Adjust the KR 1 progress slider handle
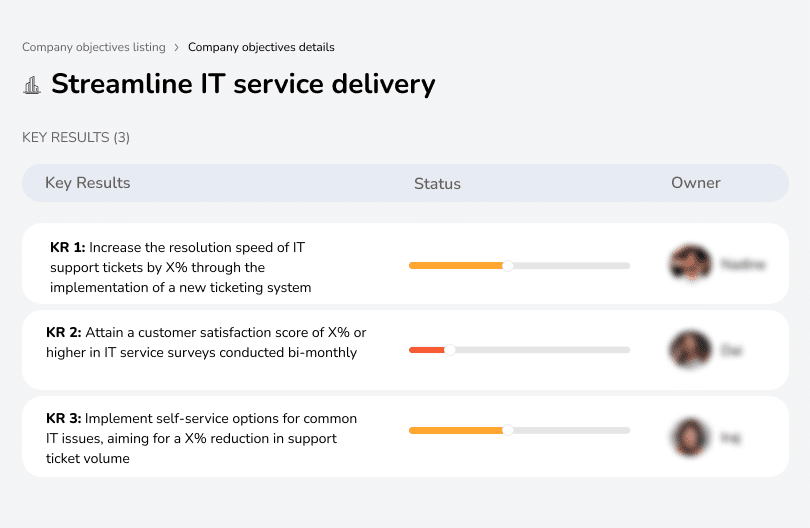The image size is (810, 528). 508,266
